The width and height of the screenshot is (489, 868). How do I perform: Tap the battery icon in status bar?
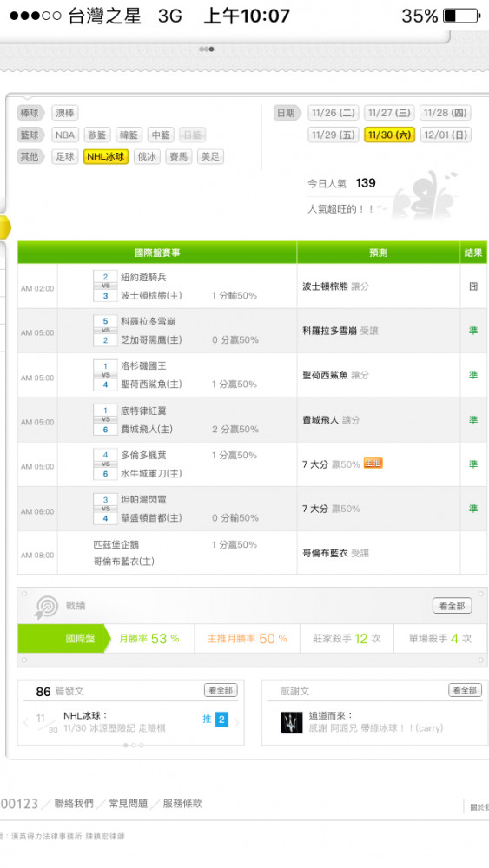[x=462, y=16]
